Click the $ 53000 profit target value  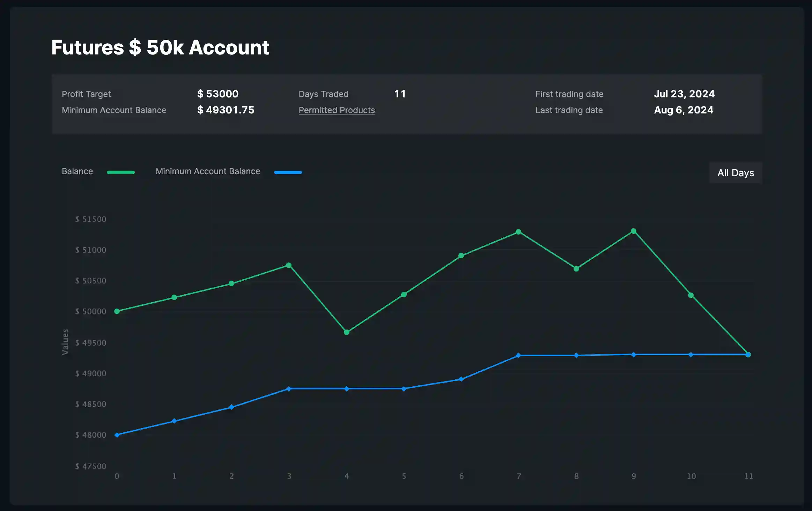pyautogui.click(x=218, y=94)
